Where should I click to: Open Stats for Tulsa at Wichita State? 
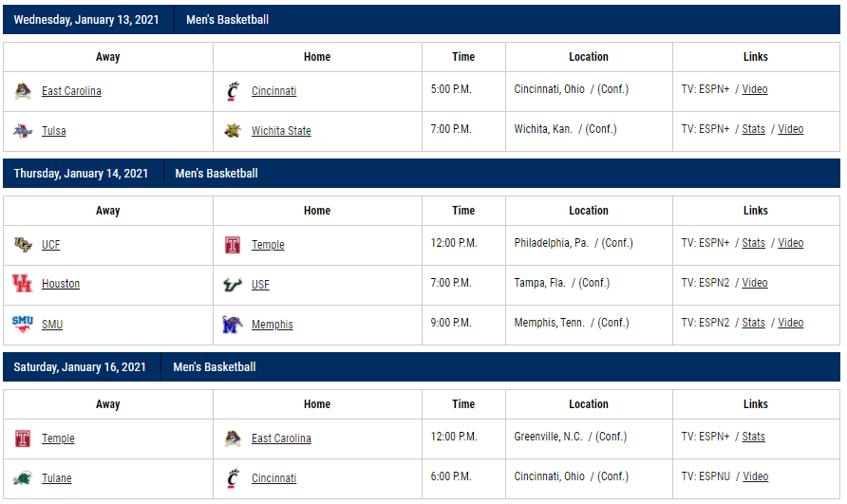[754, 129]
